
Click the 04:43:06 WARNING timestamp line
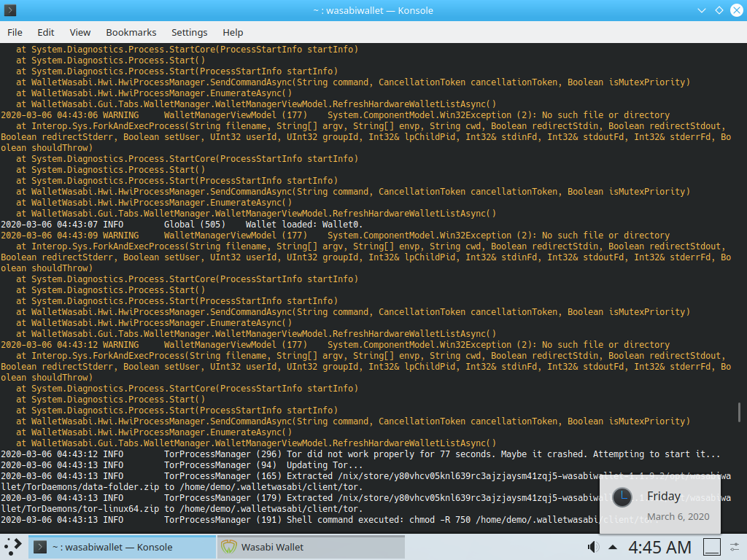click(335, 115)
